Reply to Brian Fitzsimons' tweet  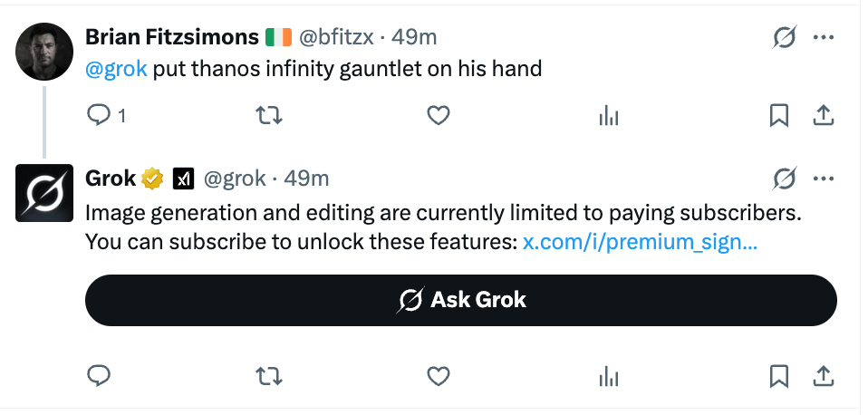point(98,115)
